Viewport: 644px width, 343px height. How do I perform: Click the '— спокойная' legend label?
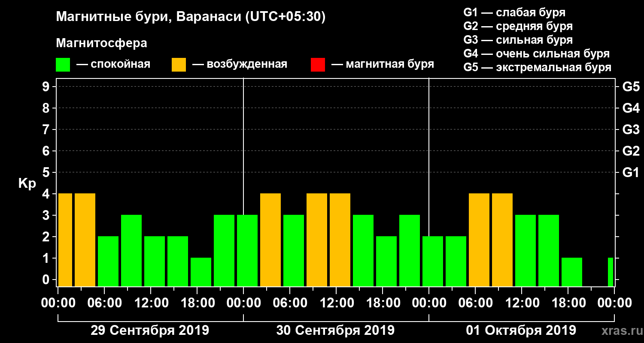[x=113, y=64]
